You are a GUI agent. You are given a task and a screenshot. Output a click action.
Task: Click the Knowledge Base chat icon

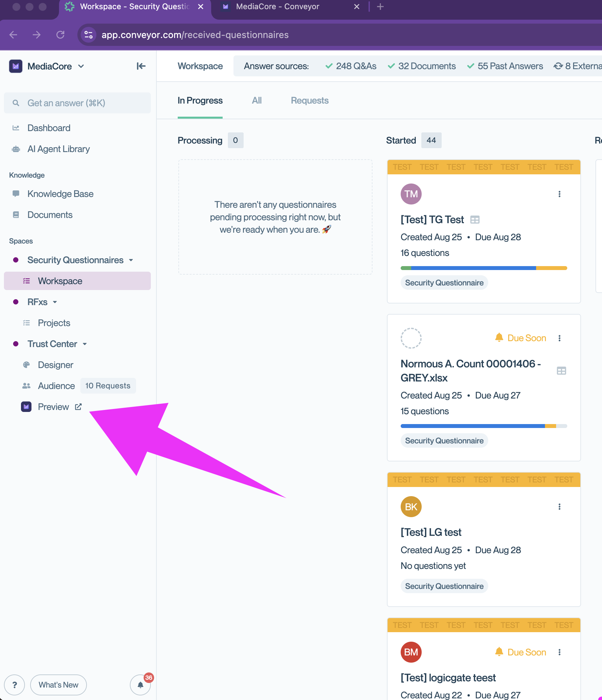point(15,194)
